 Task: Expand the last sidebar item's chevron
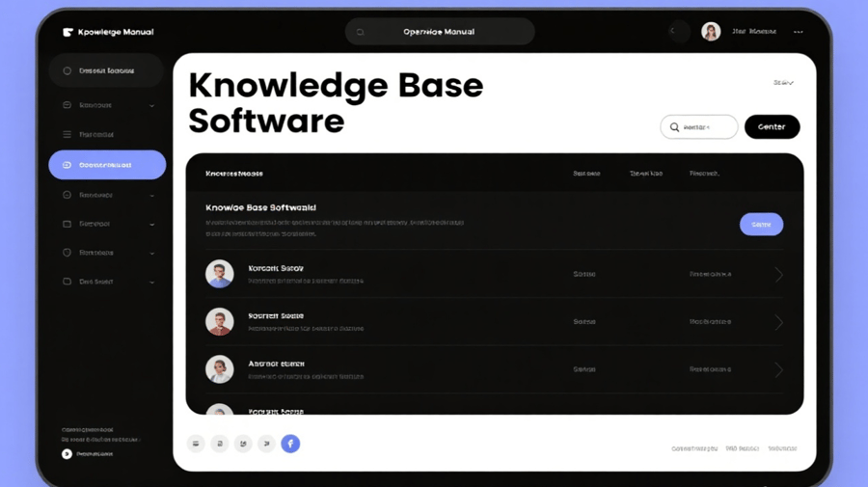click(151, 282)
